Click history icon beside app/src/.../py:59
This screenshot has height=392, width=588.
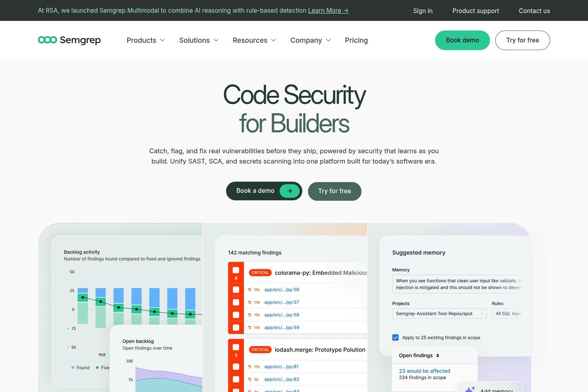click(249, 328)
